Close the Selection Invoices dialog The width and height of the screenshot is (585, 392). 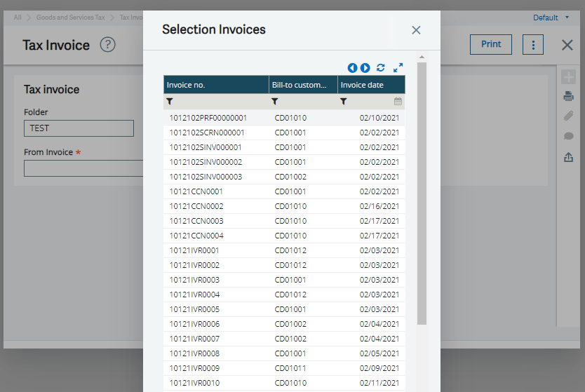pos(416,30)
